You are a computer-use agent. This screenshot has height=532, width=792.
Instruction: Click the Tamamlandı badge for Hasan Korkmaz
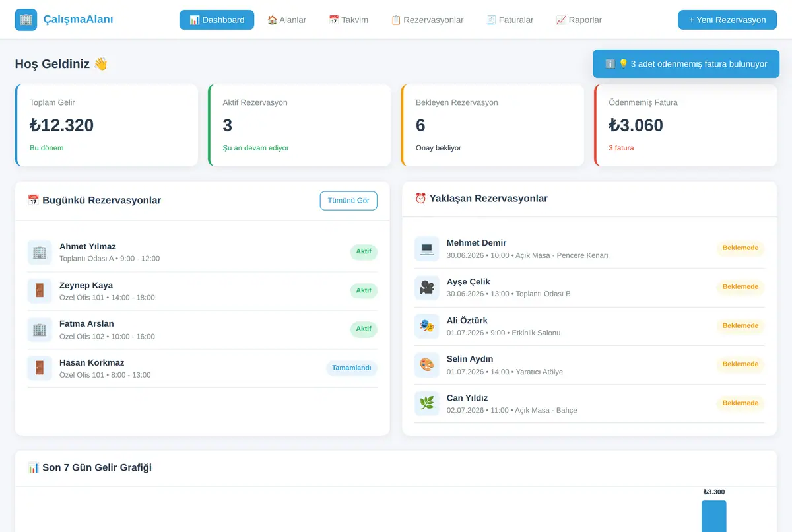pyautogui.click(x=352, y=368)
